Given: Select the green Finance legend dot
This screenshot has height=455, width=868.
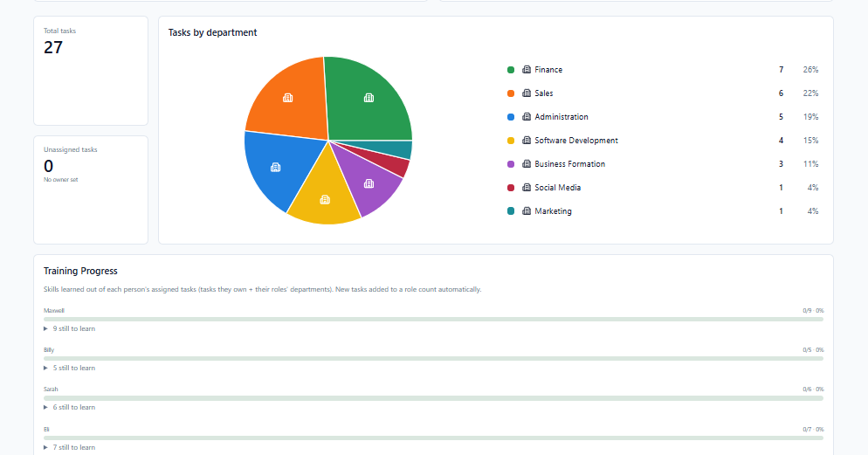Looking at the screenshot, I should (x=511, y=70).
